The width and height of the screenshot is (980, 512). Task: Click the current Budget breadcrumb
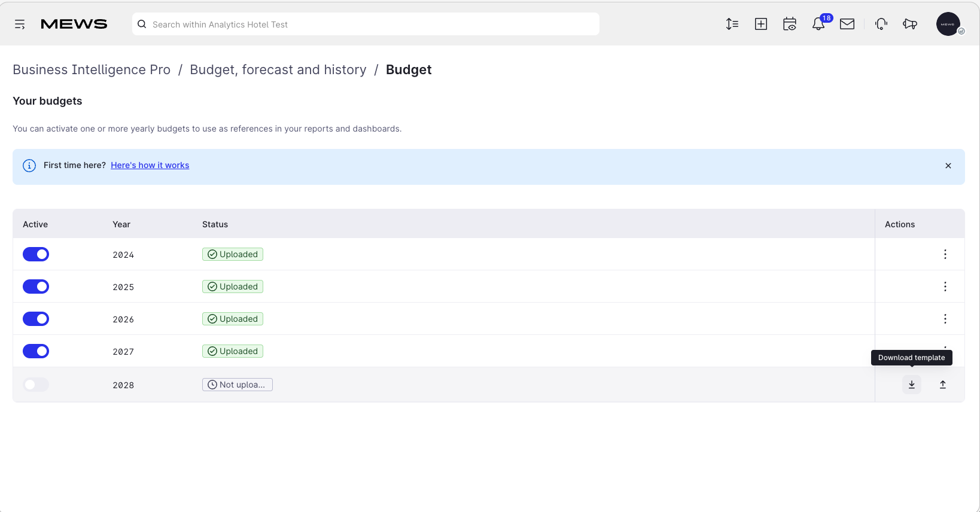[x=409, y=69]
